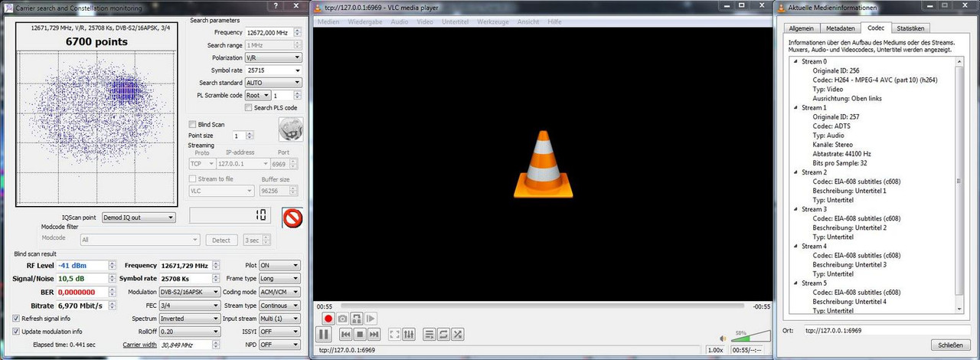Open the FEC 3/4 dropdown
Image resolution: width=980 pixels, height=360 pixels.
190,306
